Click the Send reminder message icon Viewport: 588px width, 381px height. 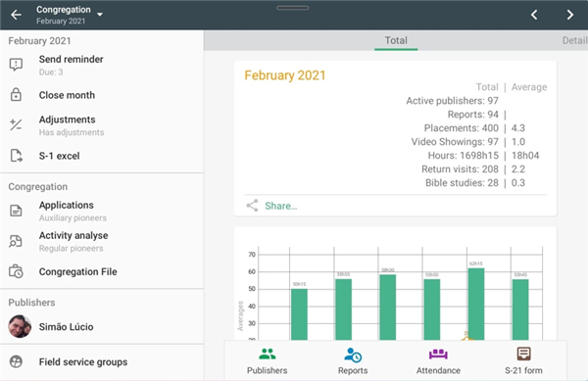click(x=16, y=65)
